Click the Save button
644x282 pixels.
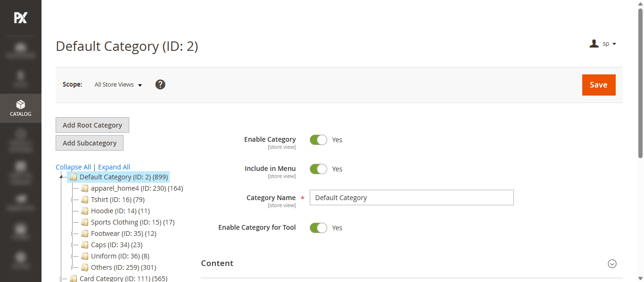click(x=599, y=85)
